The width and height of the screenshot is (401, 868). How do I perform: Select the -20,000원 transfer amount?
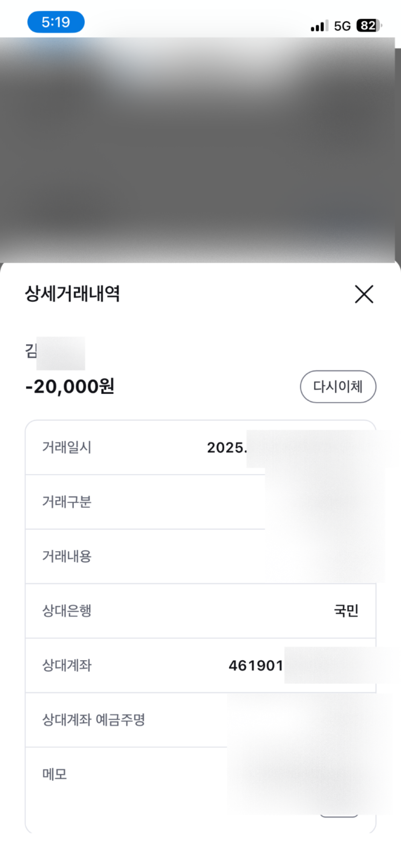pos(70,386)
